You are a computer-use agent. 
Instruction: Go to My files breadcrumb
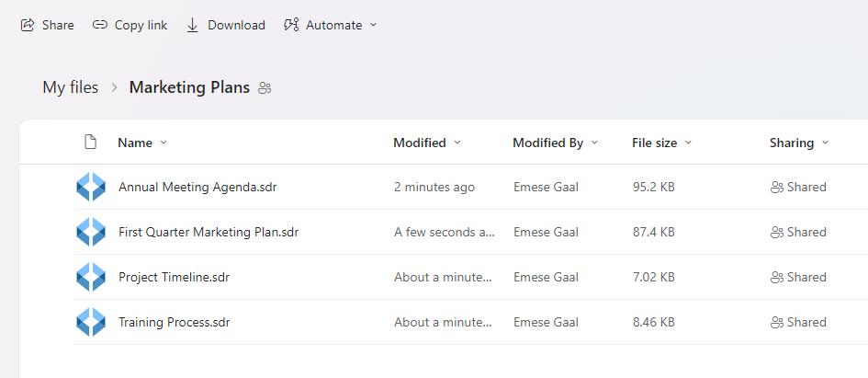pyautogui.click(x=71, y=88)
